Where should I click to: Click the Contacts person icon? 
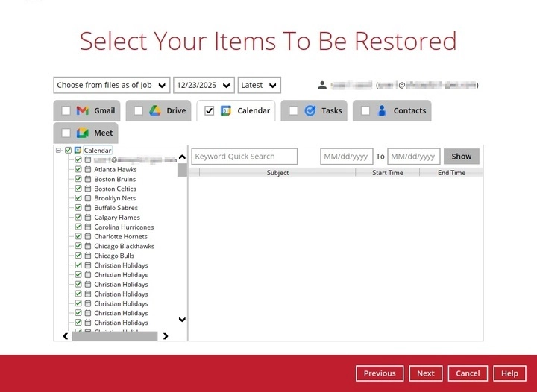tap(382, 110)
